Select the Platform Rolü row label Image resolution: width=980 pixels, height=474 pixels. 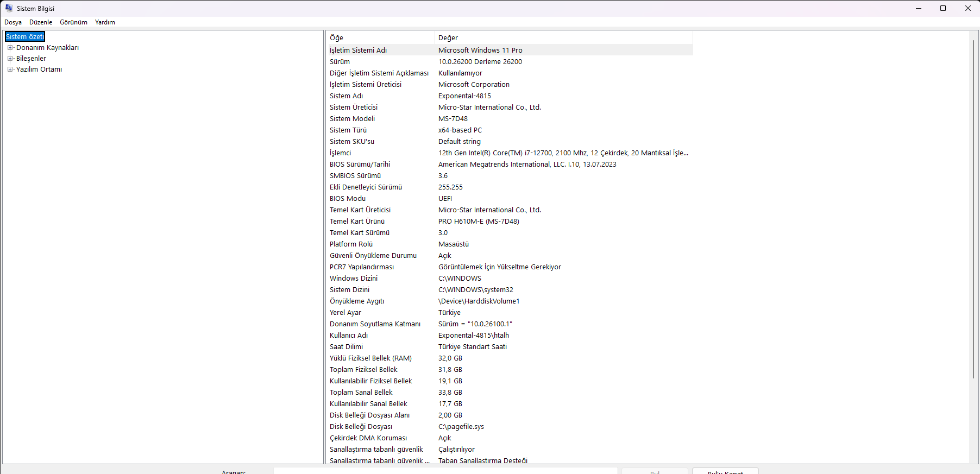(x=351, y=244)
